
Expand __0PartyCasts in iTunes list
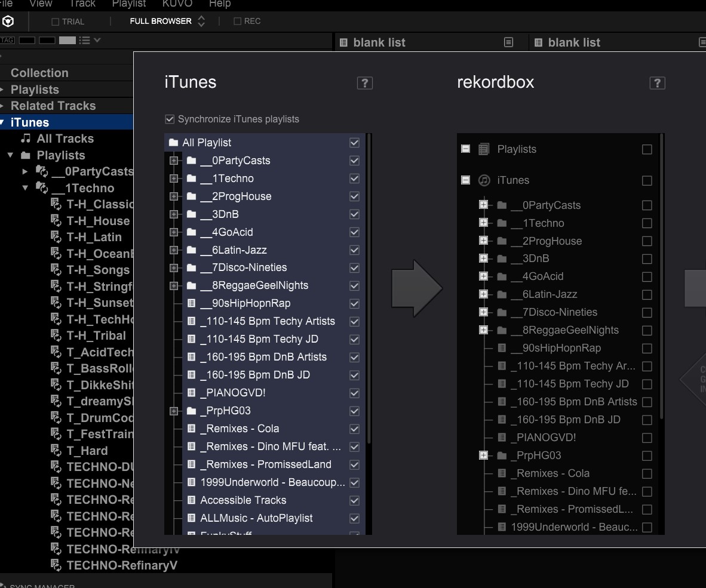174,161
